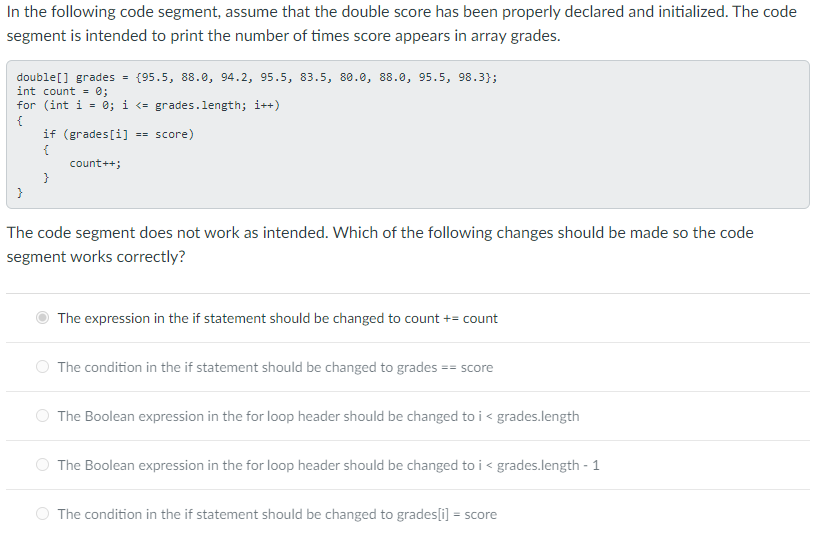Choose the radio button for 'grades == score' option
816x550 pixels.
43,367
